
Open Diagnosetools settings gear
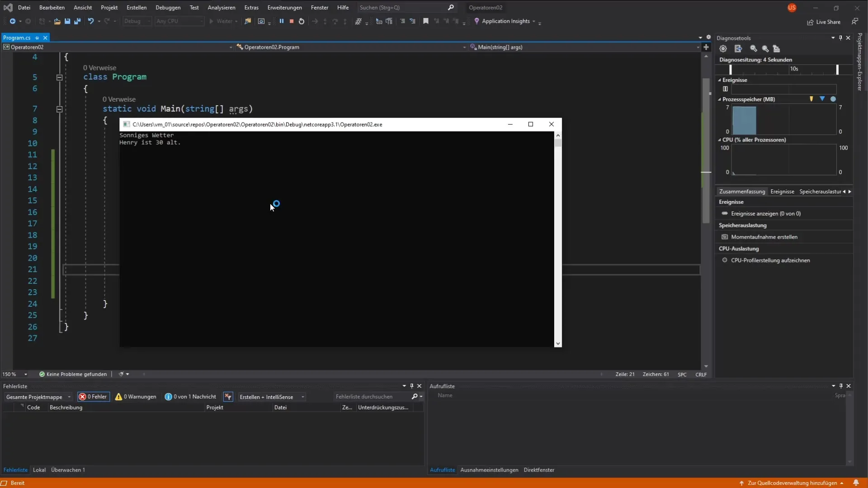pos(723,48)
